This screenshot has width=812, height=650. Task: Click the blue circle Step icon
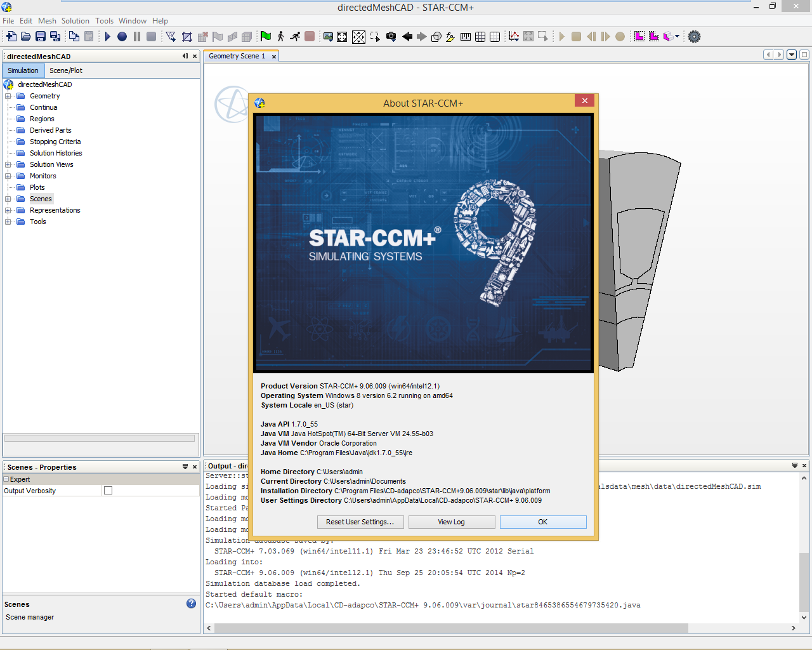(122, 37)
